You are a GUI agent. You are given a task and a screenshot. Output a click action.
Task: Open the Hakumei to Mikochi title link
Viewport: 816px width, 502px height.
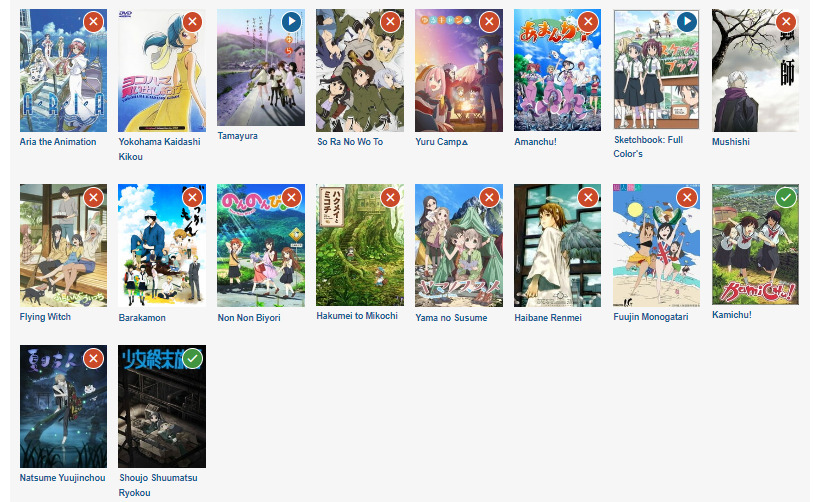click(x=357, y=316)
